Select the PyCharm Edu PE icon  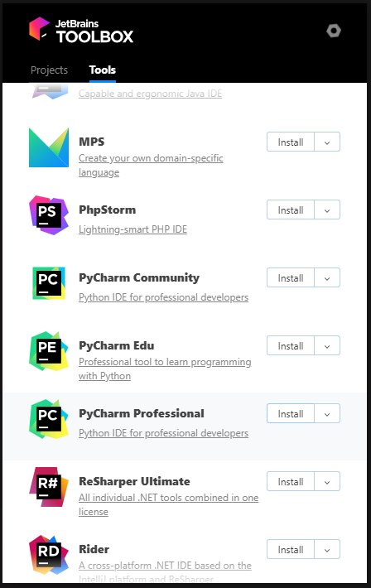click(49, 351)
